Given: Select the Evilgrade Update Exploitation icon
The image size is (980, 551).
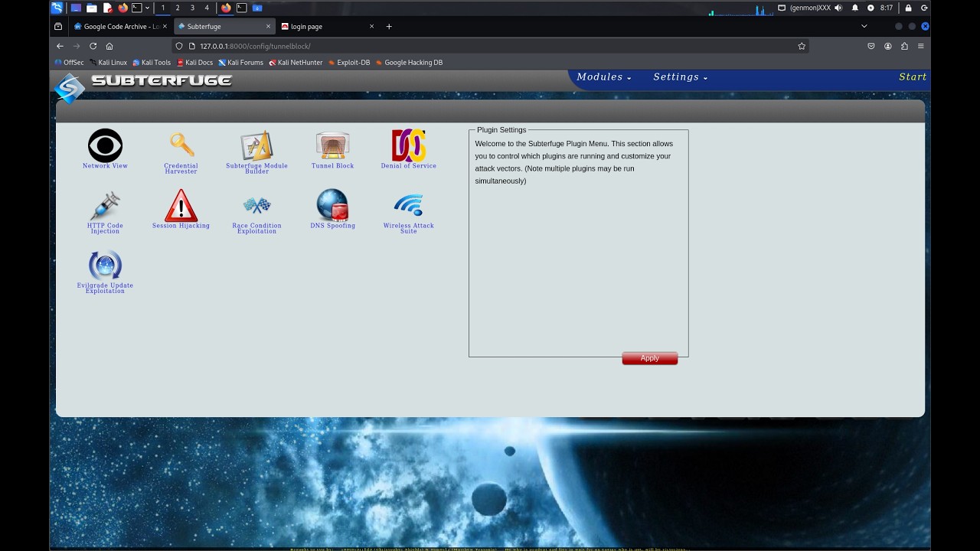Looking at the screenshot, I should 105,266.
